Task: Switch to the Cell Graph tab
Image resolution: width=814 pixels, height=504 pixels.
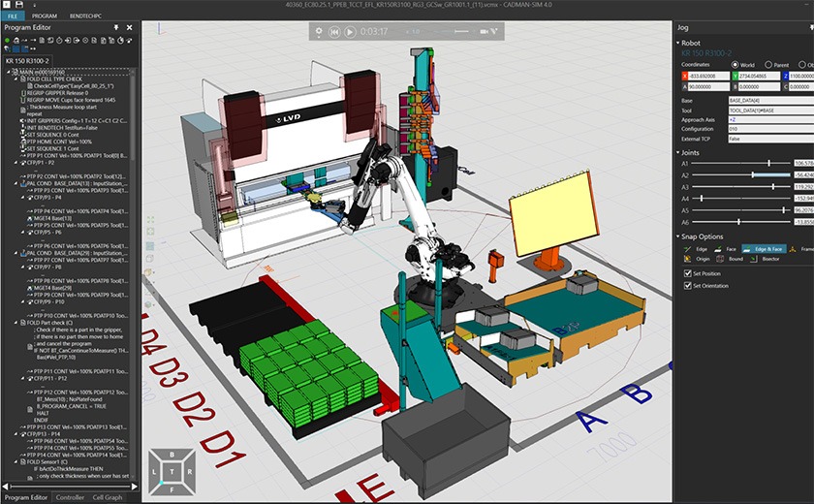Action: tap(107, 497)
